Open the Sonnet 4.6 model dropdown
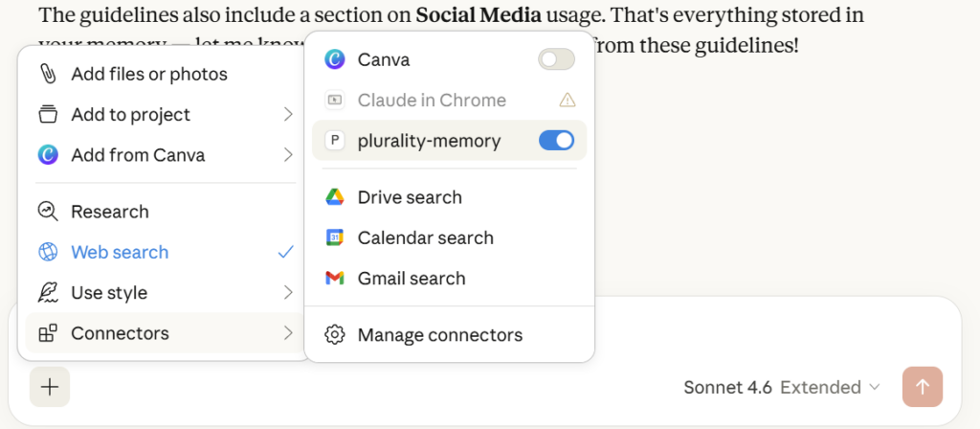This screenshot has width=980, height=429. pyautogui.click(x=781, y=387)
